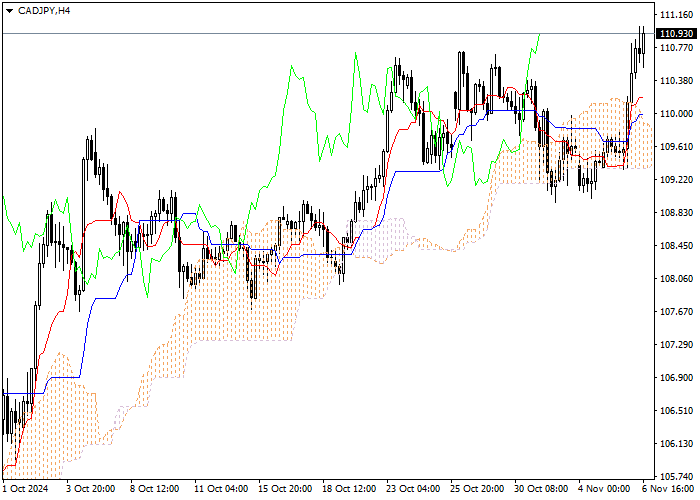The height and width of the screenshot is (500, 700).
Task: Click the 108.830 price axis label
Action: coord(676,213)
